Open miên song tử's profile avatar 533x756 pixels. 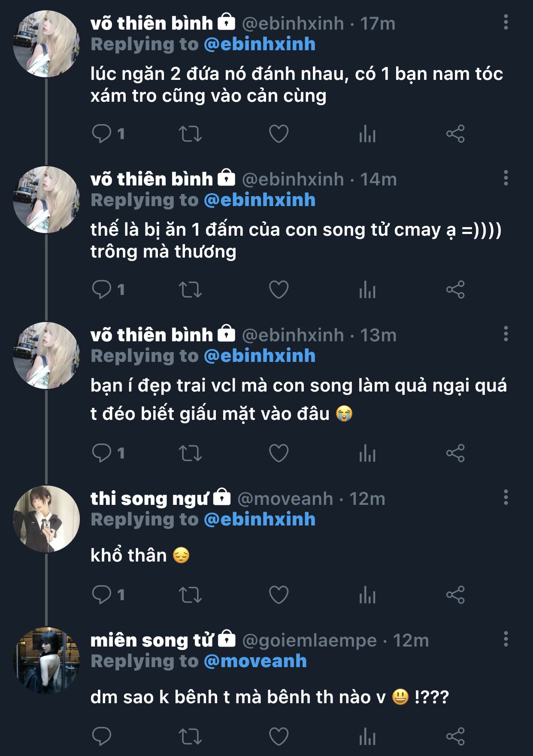click(x=46, y=660)
